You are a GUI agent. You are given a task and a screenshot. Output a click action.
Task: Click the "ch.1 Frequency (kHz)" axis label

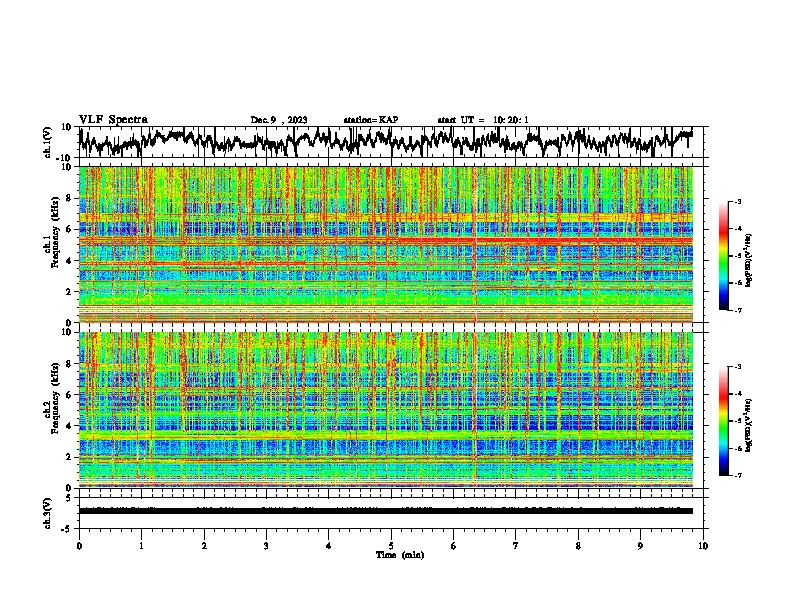51,232
